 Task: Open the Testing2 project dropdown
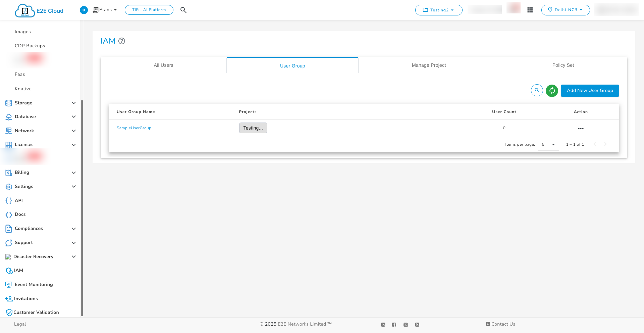[x=439, y=10]
